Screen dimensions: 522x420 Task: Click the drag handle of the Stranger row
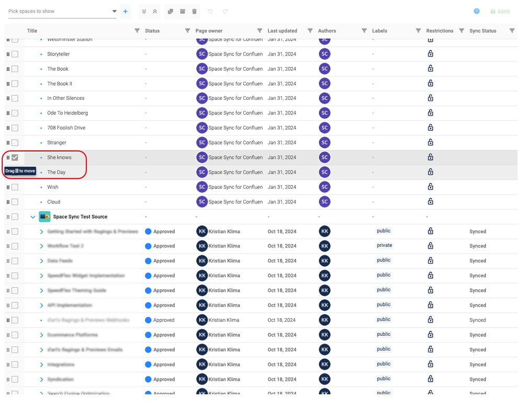tap(8, 143)
